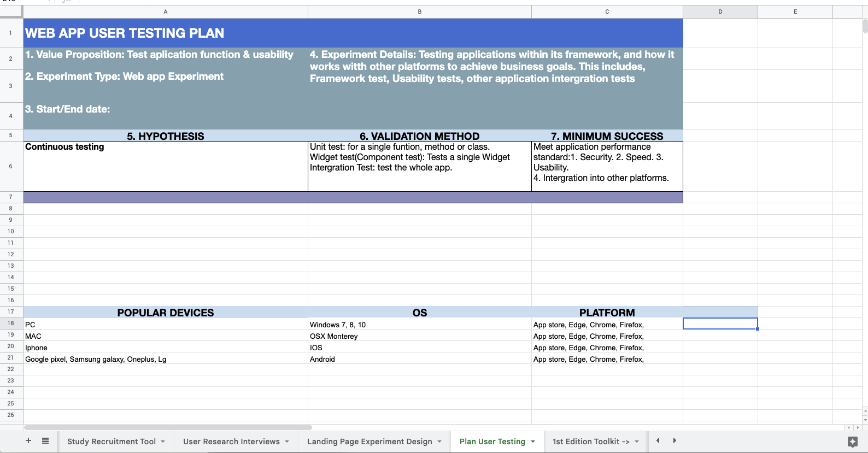The image size is (868, 453).
Task: Select the Plan User Testing sheet tab
Action: [x=492, y=442]
